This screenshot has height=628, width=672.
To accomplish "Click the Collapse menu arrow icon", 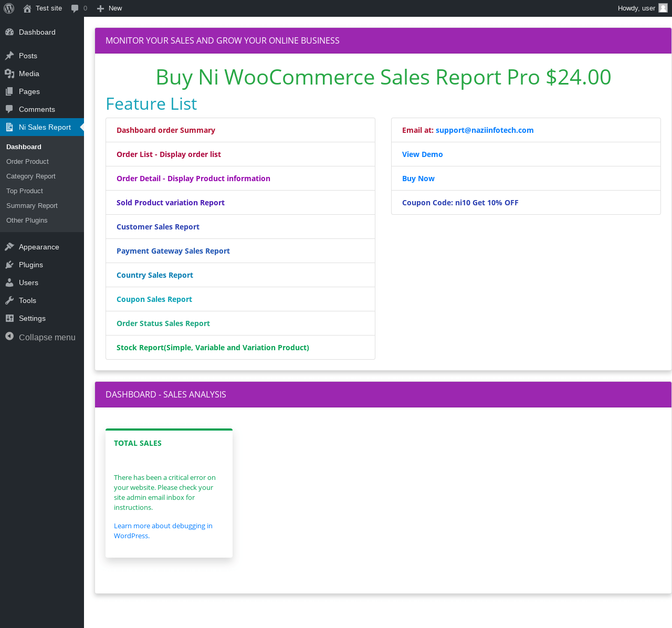I will [9, 336].
